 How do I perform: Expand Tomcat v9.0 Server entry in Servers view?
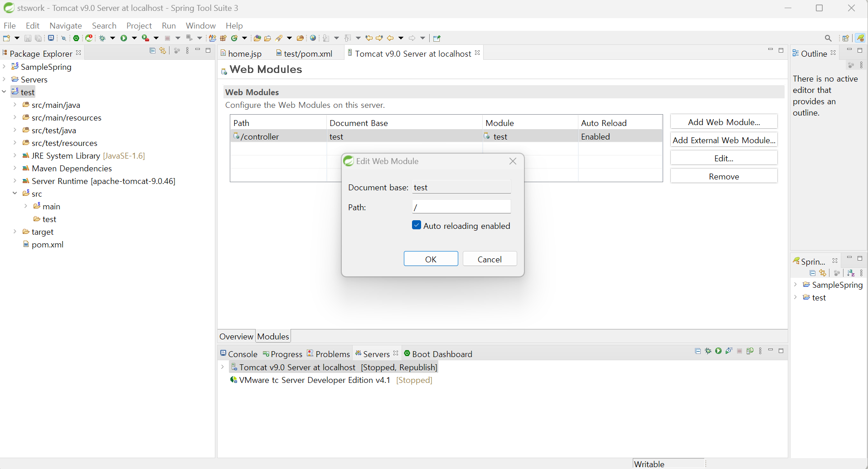(223, 367)
